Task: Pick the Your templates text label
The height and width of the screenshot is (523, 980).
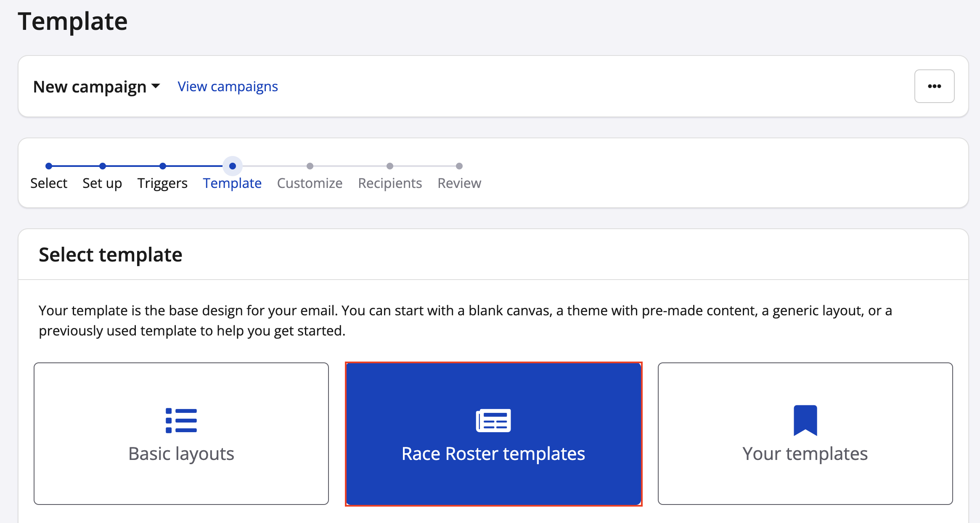Action: click(x=805, y=454)
